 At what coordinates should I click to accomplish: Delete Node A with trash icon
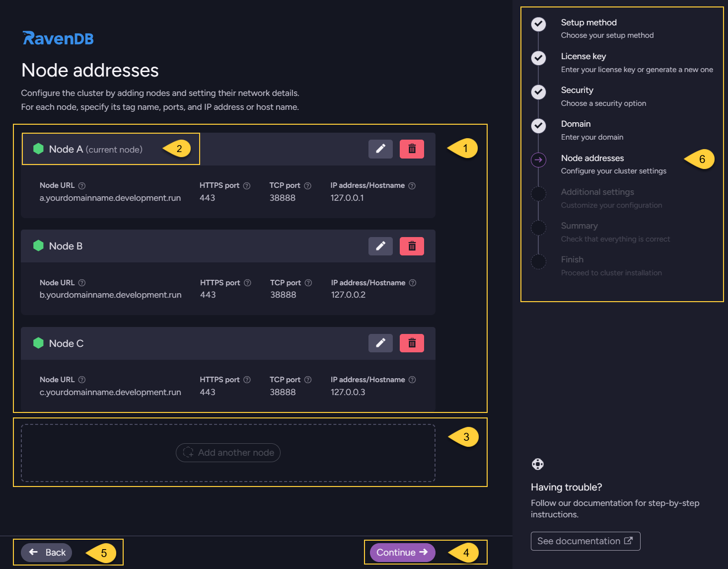pos(412,149)
